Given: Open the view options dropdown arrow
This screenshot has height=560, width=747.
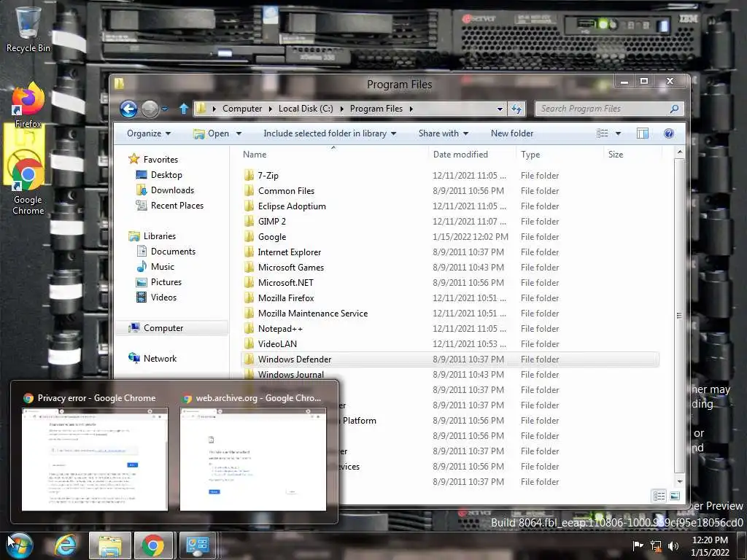Looking at the screenshot, I should pyautogui.click(x=619, y=133).
